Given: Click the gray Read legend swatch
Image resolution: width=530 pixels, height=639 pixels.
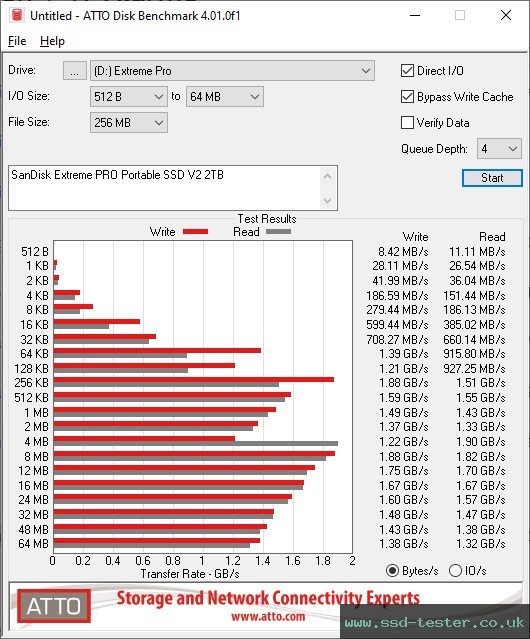Looking at the screenshot, I should point(278,231).
